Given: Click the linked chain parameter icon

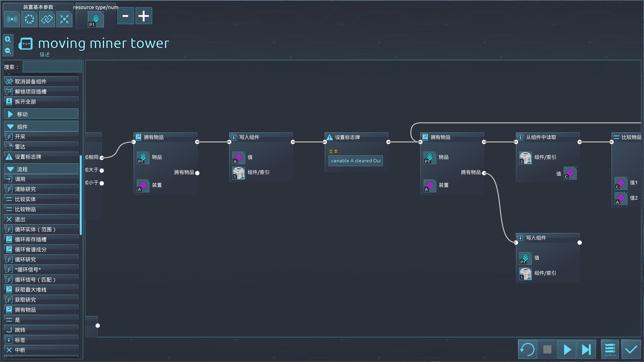Looking at the screenshot, I should [47, 19].
